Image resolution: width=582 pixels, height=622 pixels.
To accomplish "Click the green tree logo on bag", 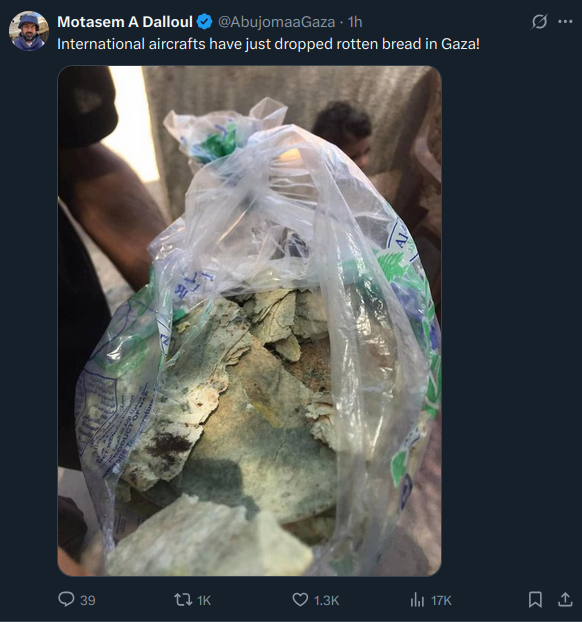I will click(392, 264).
